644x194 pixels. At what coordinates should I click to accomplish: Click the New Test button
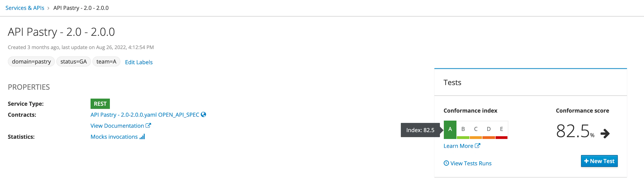tap(599, 161)
